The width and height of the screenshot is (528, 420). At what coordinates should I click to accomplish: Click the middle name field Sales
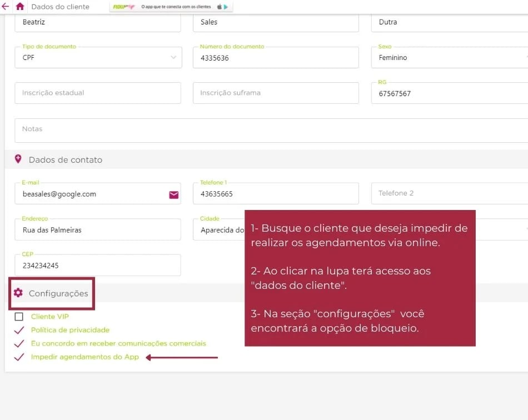(x=276, y=23)
